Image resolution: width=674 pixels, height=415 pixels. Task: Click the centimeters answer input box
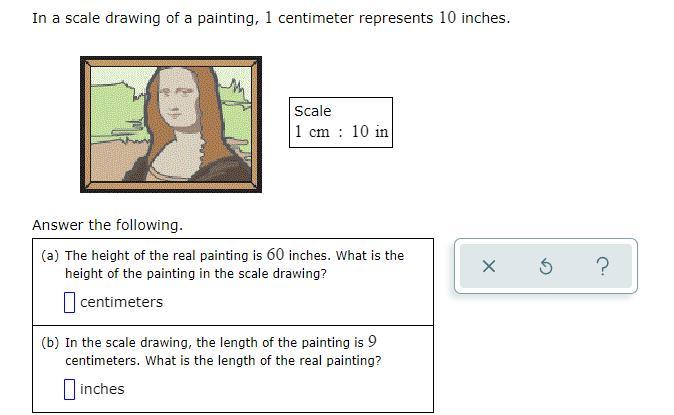coord(70,302)
